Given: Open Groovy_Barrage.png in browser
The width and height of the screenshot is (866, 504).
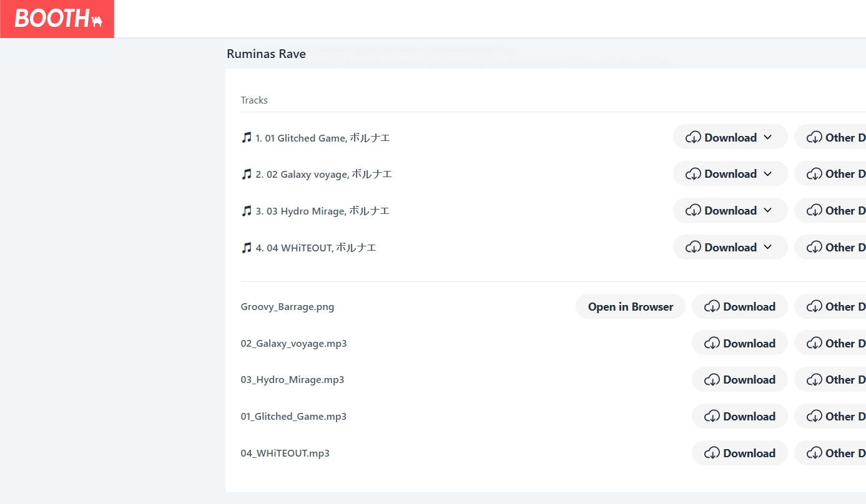Looking at the screenshot, I should pos(630,307).
